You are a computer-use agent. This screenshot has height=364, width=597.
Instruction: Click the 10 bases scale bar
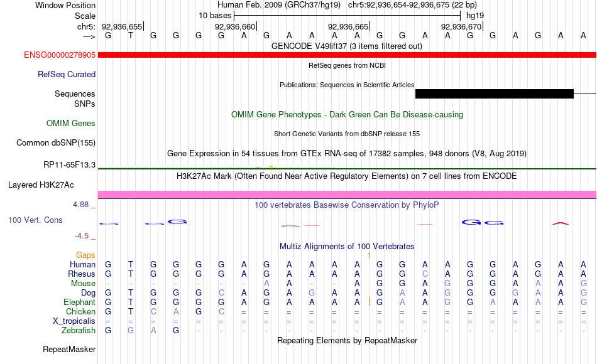348,16
